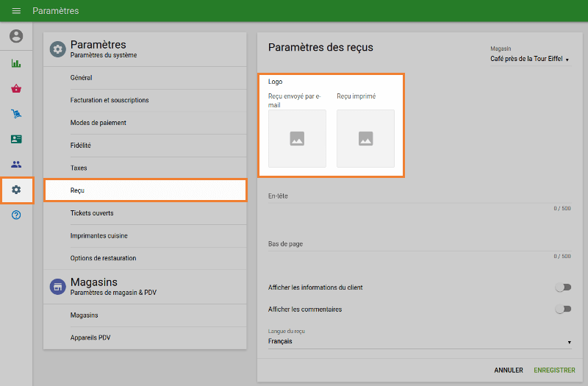588x386 pixels.
Task: Open the Langue du reçu dropdown
Action: (419, 341)
